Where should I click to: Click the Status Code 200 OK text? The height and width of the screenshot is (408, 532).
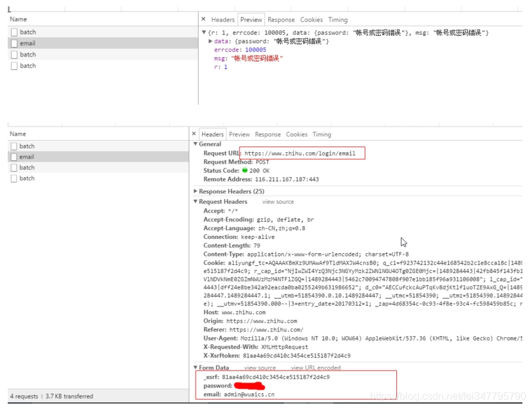[x=259, y=171]
